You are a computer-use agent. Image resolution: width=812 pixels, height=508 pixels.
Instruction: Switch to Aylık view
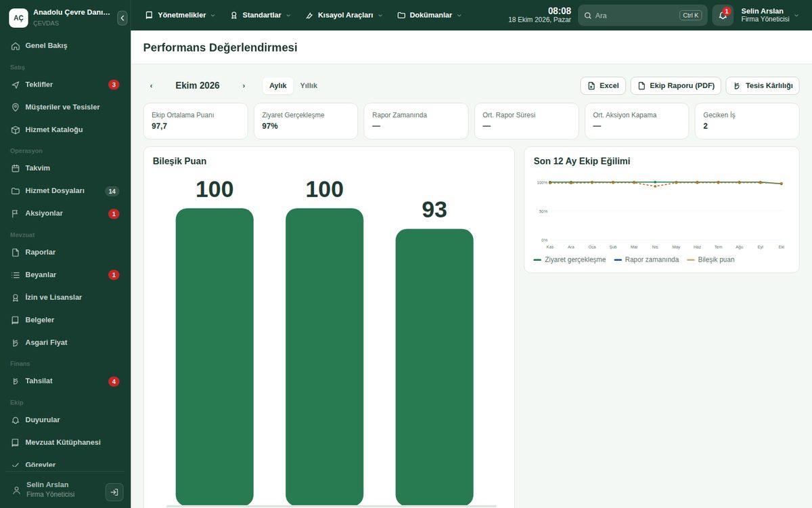(x=278, y=85)
